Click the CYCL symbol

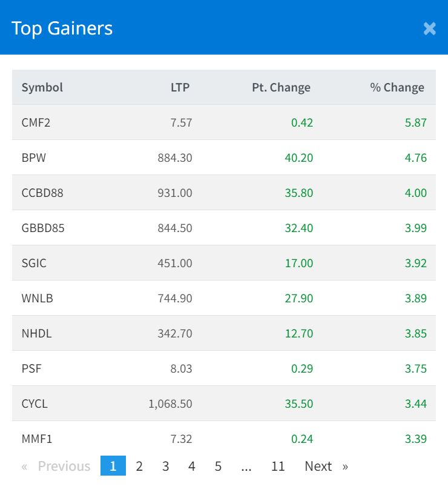point(35,404)
